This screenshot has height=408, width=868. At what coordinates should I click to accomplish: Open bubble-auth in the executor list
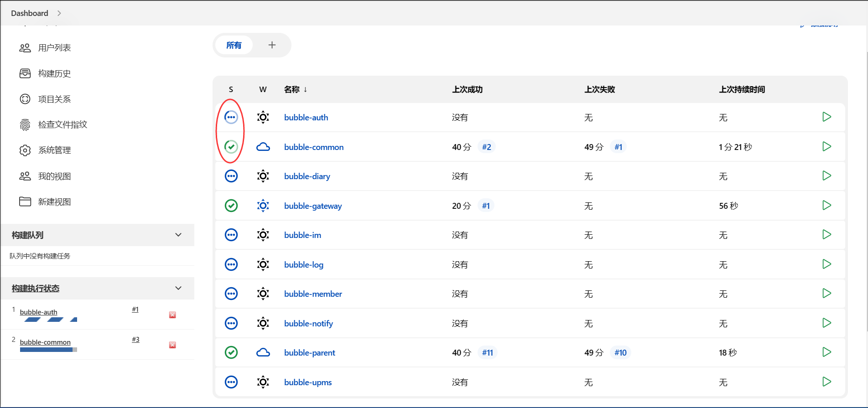coord(39,312)
